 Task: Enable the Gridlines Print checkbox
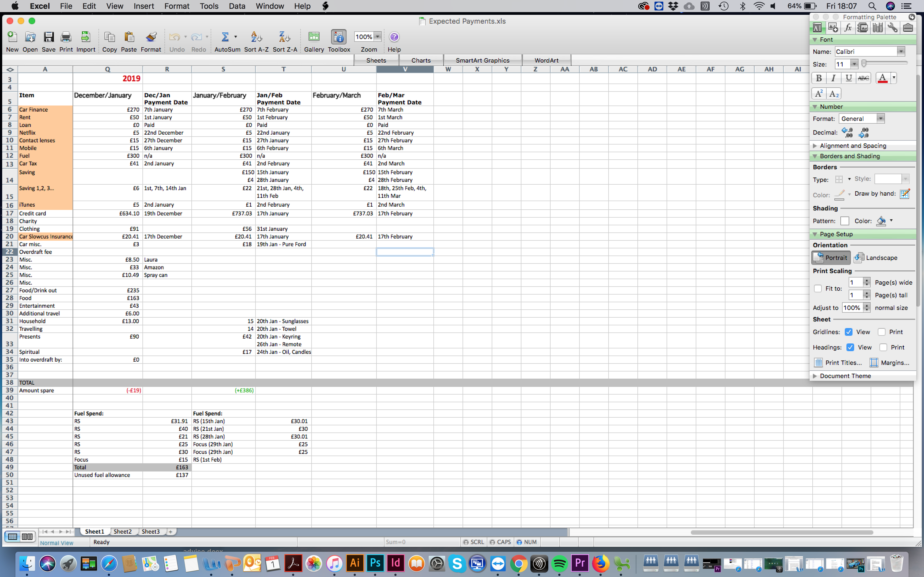[882, 332]
